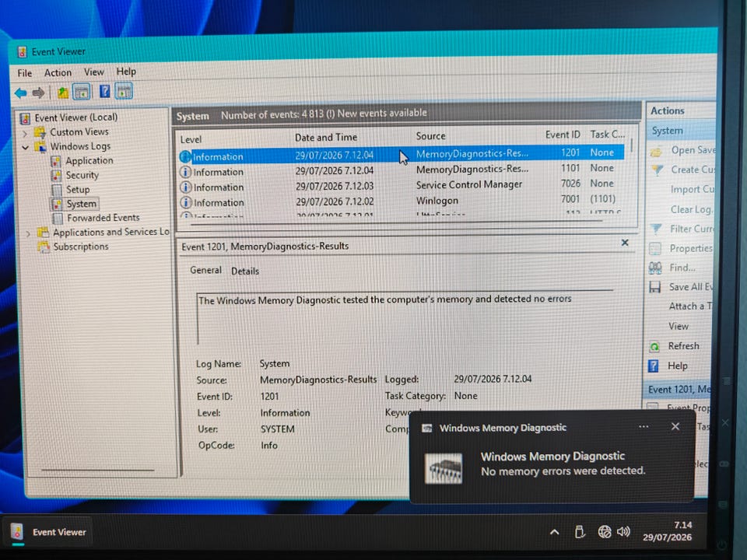Select the Service Control Manager 7026 event
The height and width of the screenshot is (560, 747).
coord(402,185)
